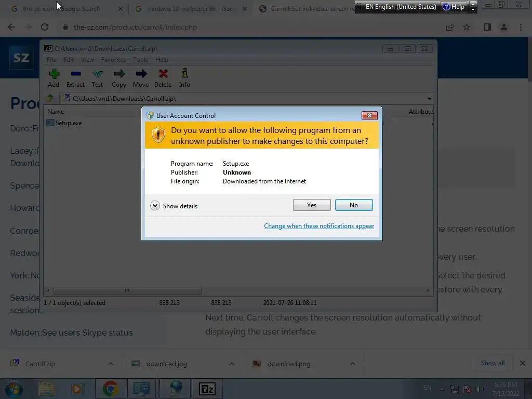The image size is (532, 399).
Task: Click No in the User Account Control dialog
Action: (353, 205)
